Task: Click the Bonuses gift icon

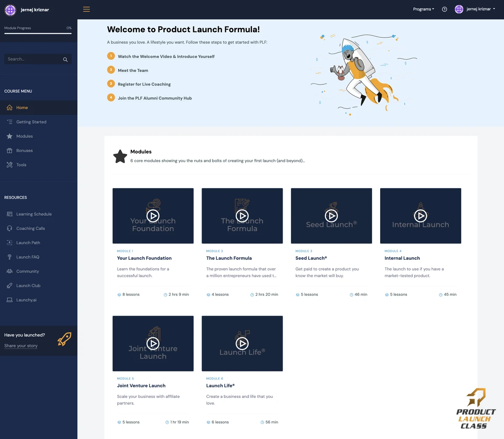Action: pos(10,151)
